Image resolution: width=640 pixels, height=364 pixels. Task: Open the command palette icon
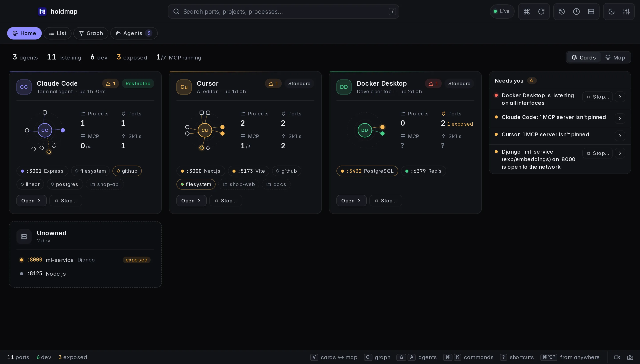526,12
